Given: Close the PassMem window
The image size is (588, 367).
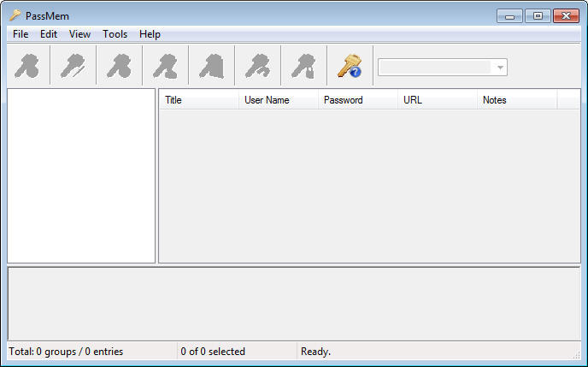Looking at the screenshot, I should point(566,16).
